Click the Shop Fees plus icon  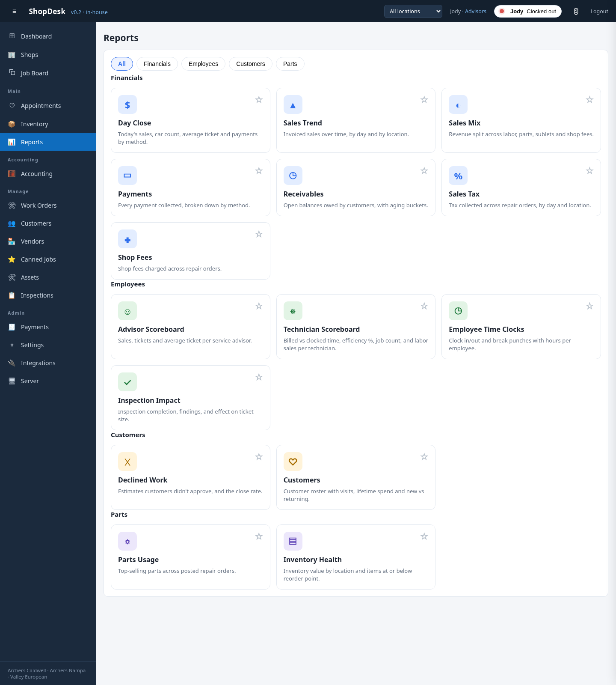pyautogui.click(x=127, y=239)
